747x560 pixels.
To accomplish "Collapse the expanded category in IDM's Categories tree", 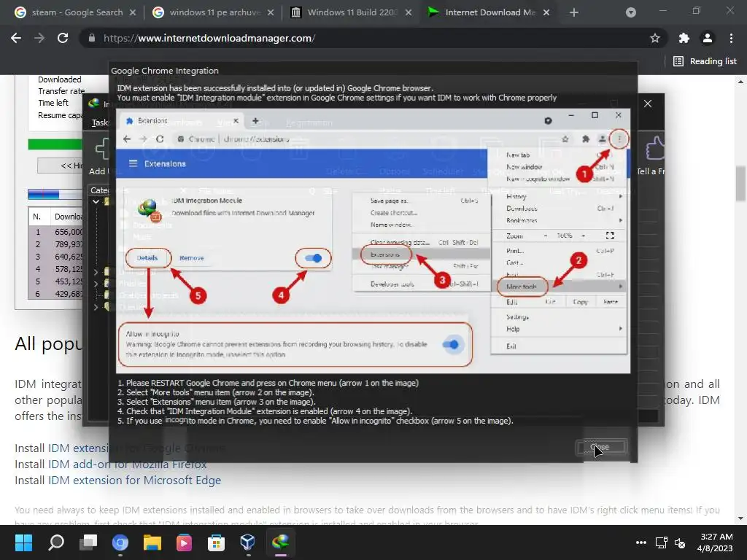I will (96, 202).
